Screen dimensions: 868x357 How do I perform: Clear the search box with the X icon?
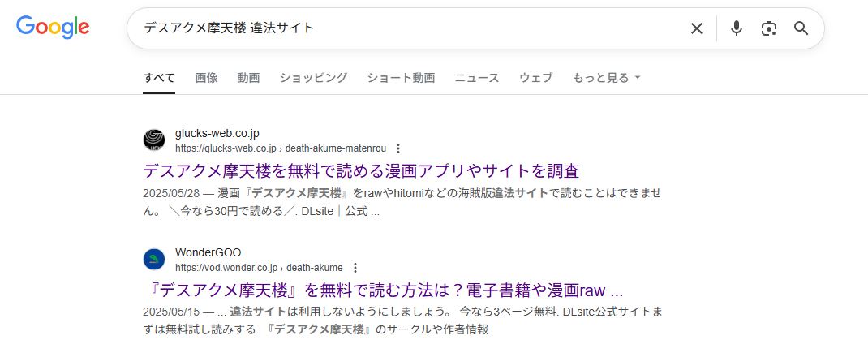point(696,28)
